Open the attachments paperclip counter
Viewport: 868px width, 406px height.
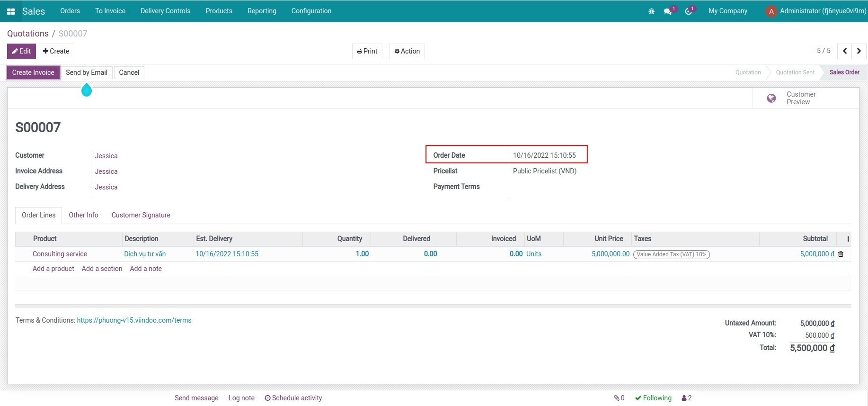click(x=619, y=398)
